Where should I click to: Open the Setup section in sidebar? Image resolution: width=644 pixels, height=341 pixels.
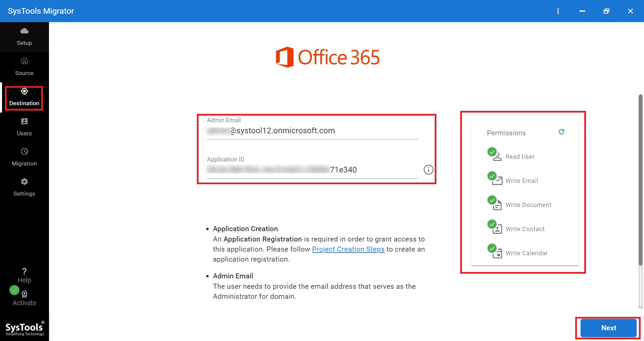pyautogui.click(x=24, y=37)
